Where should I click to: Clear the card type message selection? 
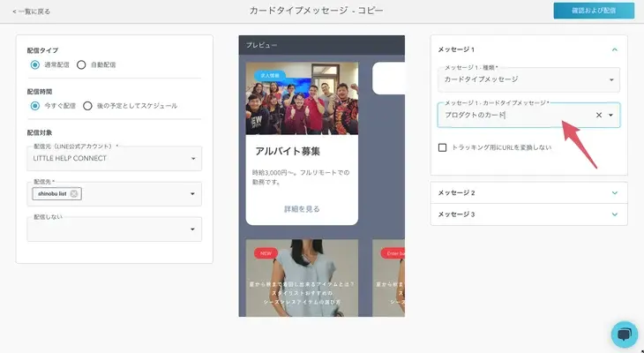click(598, 115)
